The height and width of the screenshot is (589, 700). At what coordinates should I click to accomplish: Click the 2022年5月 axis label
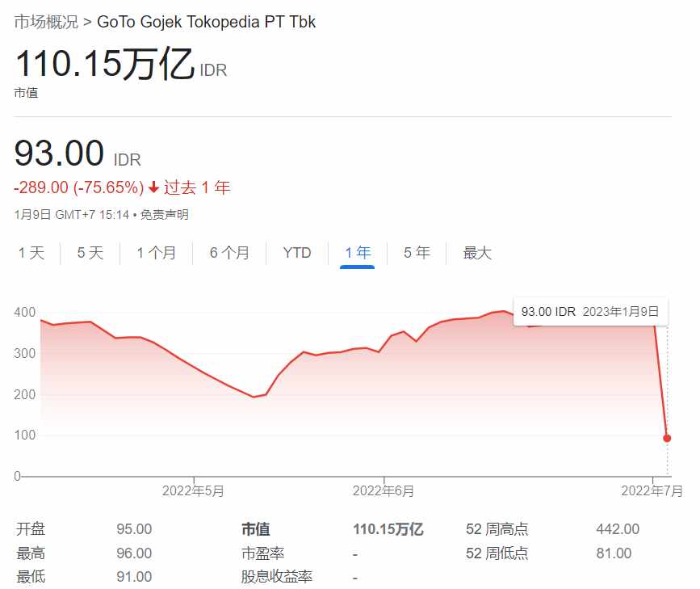tap(193, 491)
